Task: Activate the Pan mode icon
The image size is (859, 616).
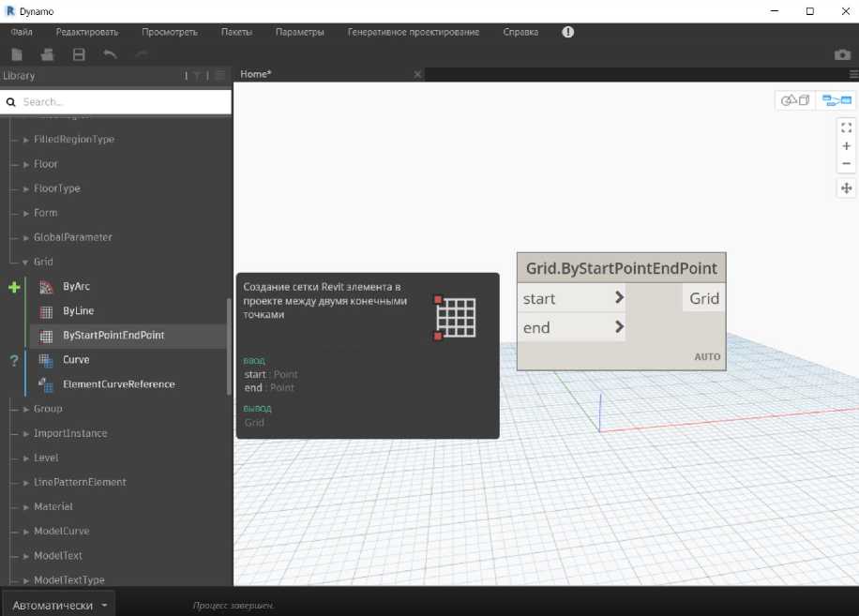Action: click(846, 188)
